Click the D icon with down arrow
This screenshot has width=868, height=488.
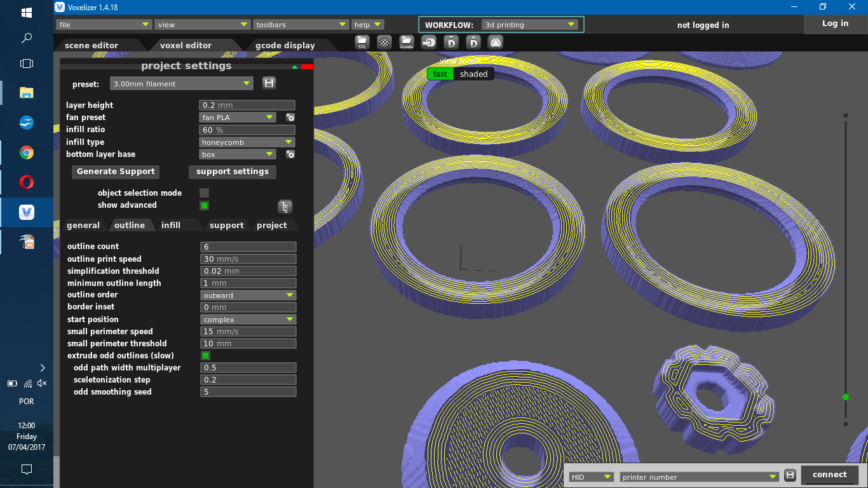point(451,43)
